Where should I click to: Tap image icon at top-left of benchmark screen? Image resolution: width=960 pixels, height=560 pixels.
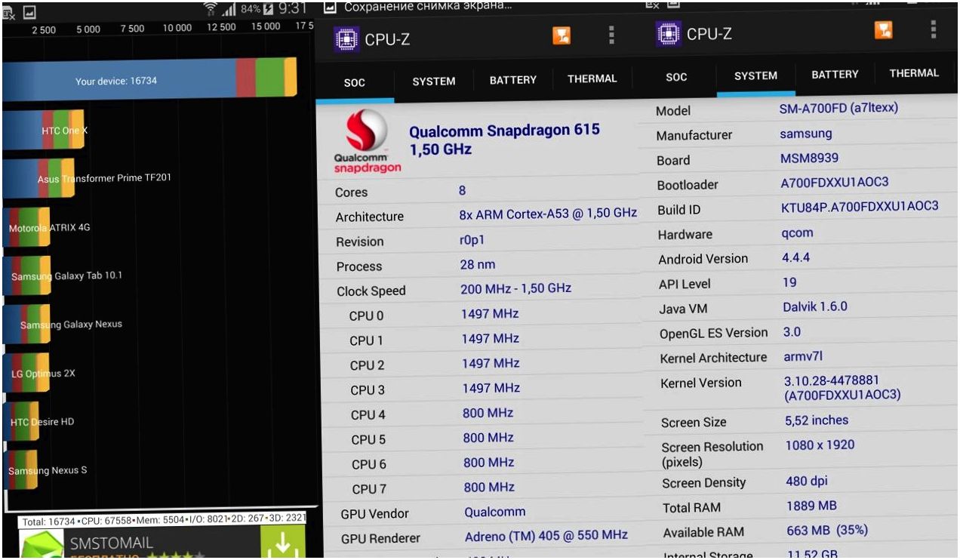[x=29, y=11]
